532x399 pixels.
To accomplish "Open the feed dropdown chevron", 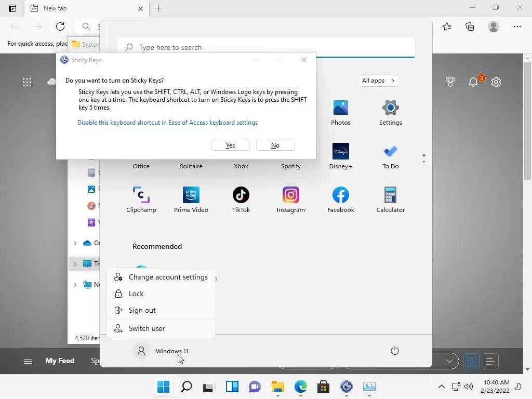I will coord(449,361).
